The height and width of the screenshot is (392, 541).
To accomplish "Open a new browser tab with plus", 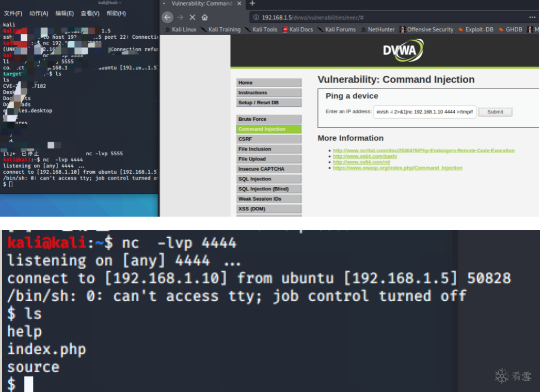I will [x=252, y=4].
